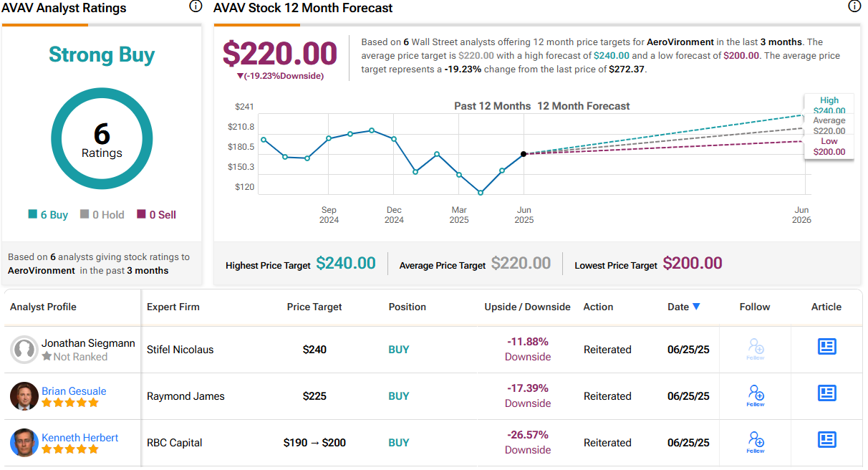Click 06/25/25 date in Raymond James row

pos(688,396)
